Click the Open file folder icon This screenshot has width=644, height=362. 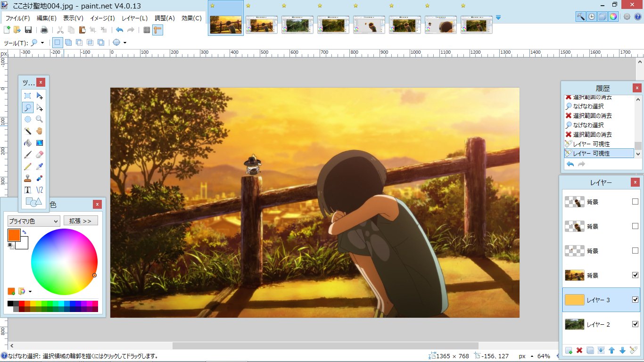[x=17, y=30]
